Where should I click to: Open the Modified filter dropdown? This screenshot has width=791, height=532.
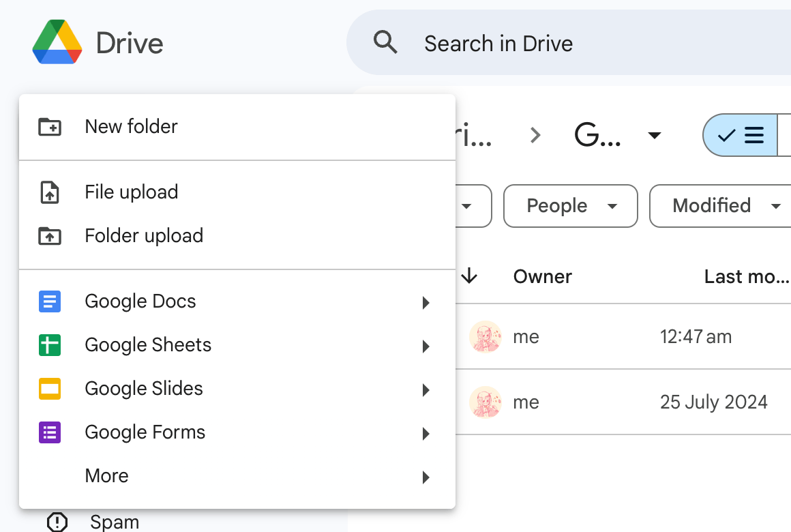pos(721,206)
